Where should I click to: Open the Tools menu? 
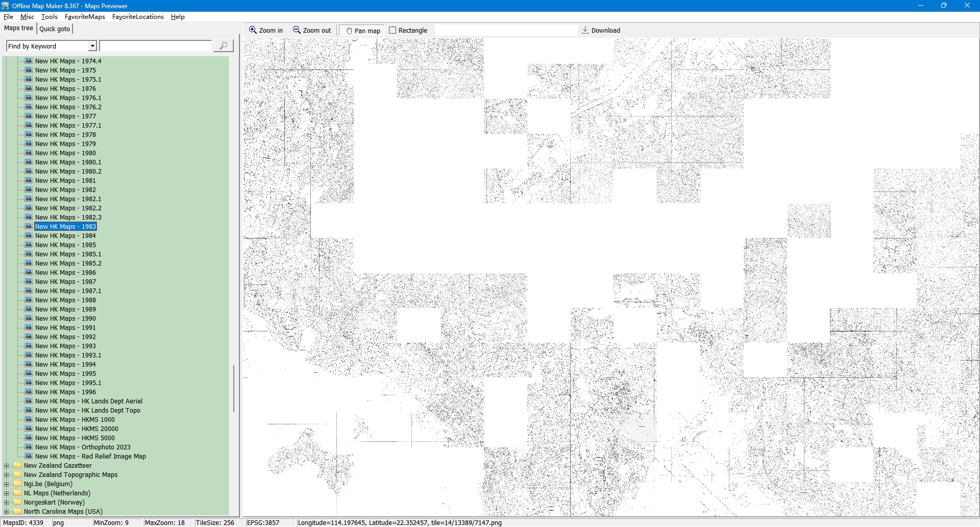[x=49, y=17]
